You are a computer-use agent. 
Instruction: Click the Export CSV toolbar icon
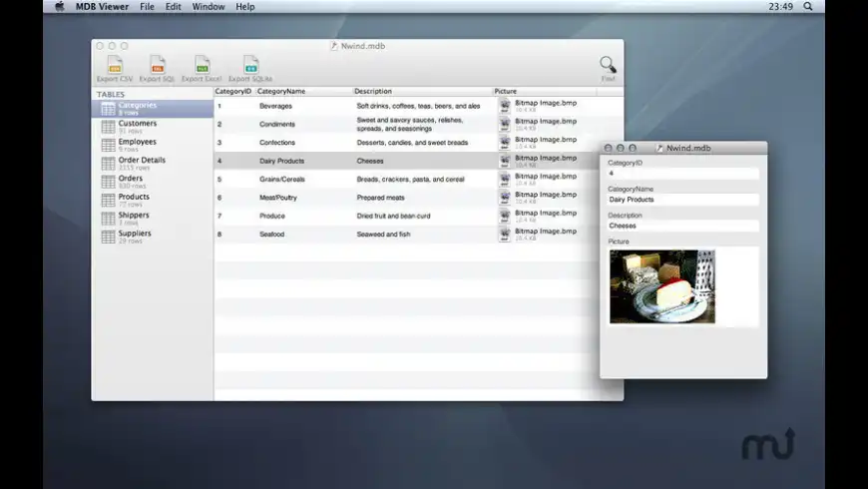pyautogui.click(x=114, y=66)
